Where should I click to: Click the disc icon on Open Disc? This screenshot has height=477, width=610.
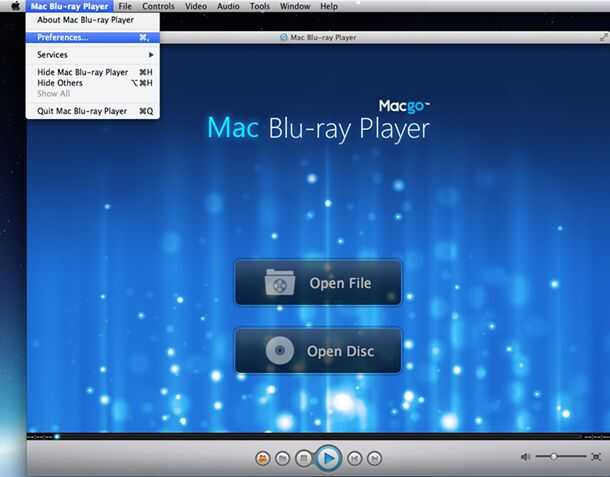pos(280,351)
